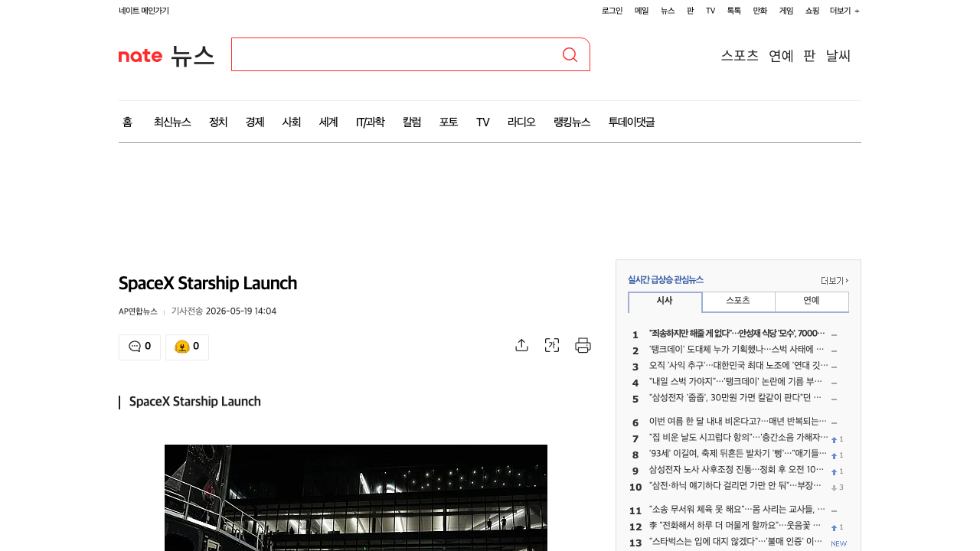Image resolution: width=980 pixels, height=551 pixels.
Task: Open rank 4 headline "내일 스벅 가야지"
Action: tap(737, 382)
